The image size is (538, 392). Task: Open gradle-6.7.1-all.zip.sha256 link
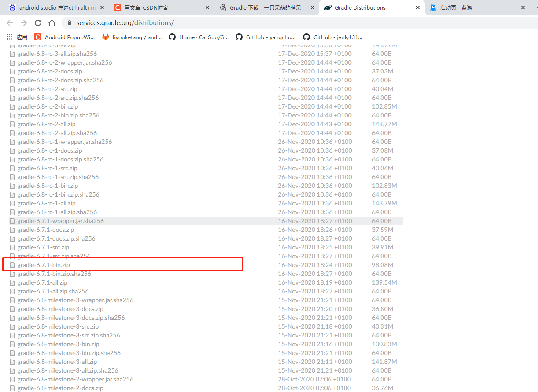pos(53,291)
